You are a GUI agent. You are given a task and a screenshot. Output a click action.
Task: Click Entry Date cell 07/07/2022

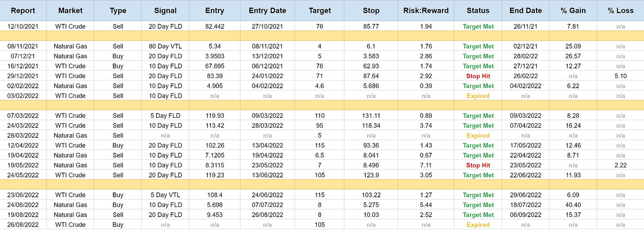click(x=268, y=205)
